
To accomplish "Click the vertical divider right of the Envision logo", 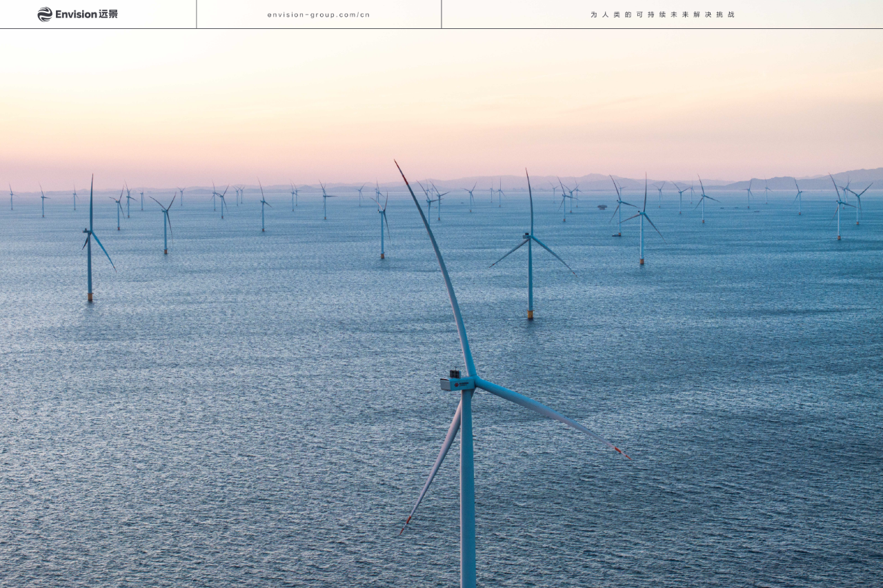I will (x=197, y=14).
